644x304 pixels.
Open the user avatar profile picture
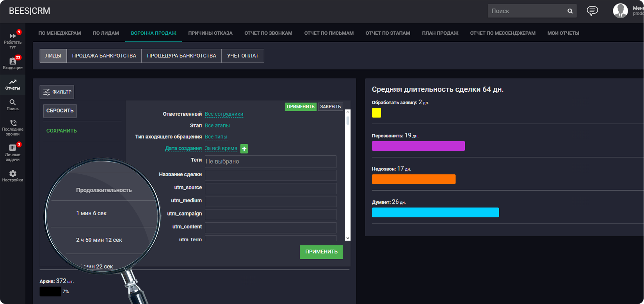coord(620,11)
